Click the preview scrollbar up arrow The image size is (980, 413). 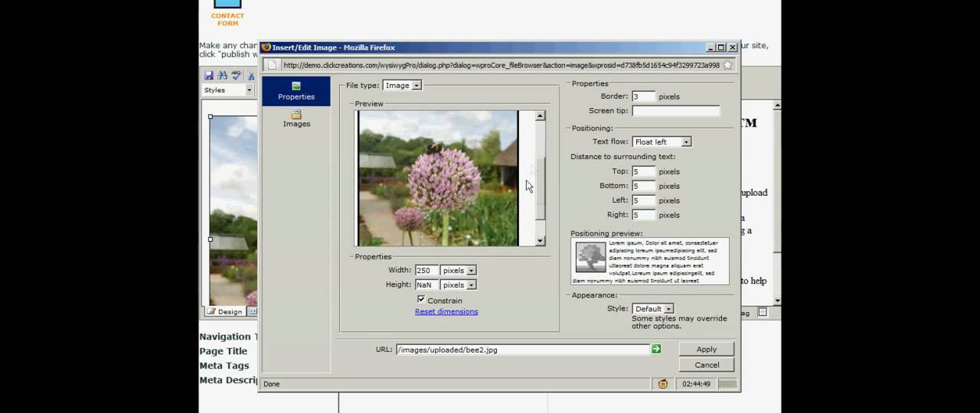click(541, 116)
